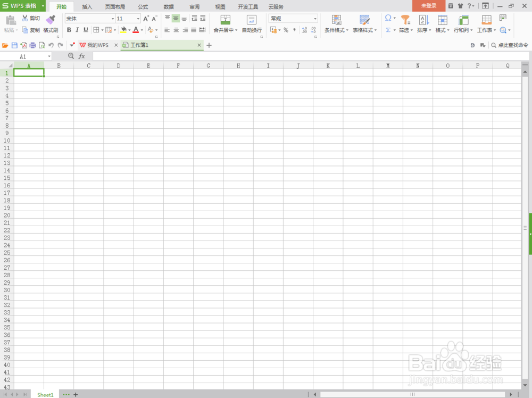The width and height of the screenshot is (532, 398).
Task: Toggle bottom vertical alignment
Action: [x=184, y=18]
